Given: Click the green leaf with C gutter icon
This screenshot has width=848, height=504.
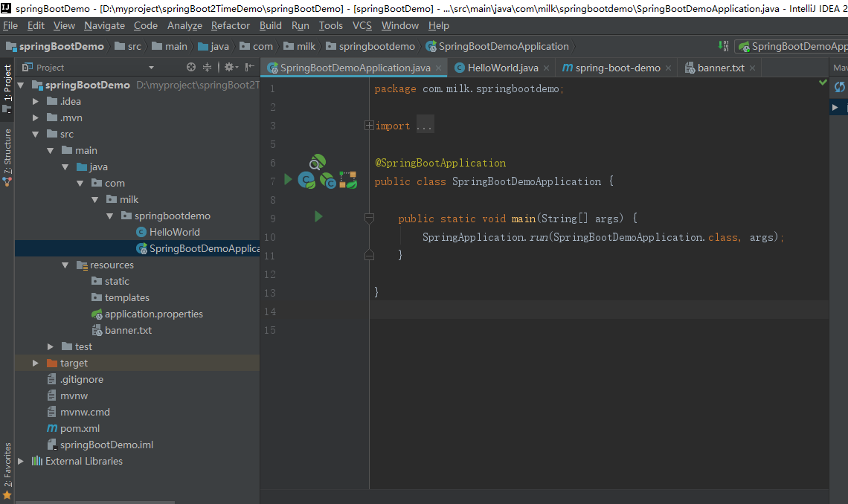Looking at the screenshot, I should pyautogui.click(x=328, y=181).
